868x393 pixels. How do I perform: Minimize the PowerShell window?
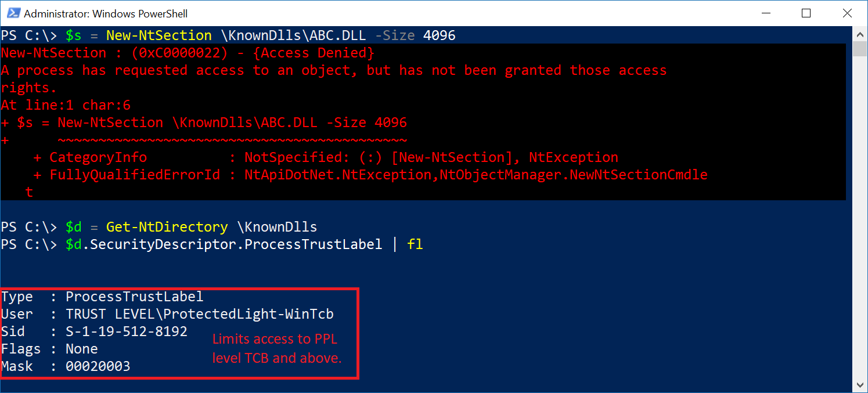(x=766, y=13)
